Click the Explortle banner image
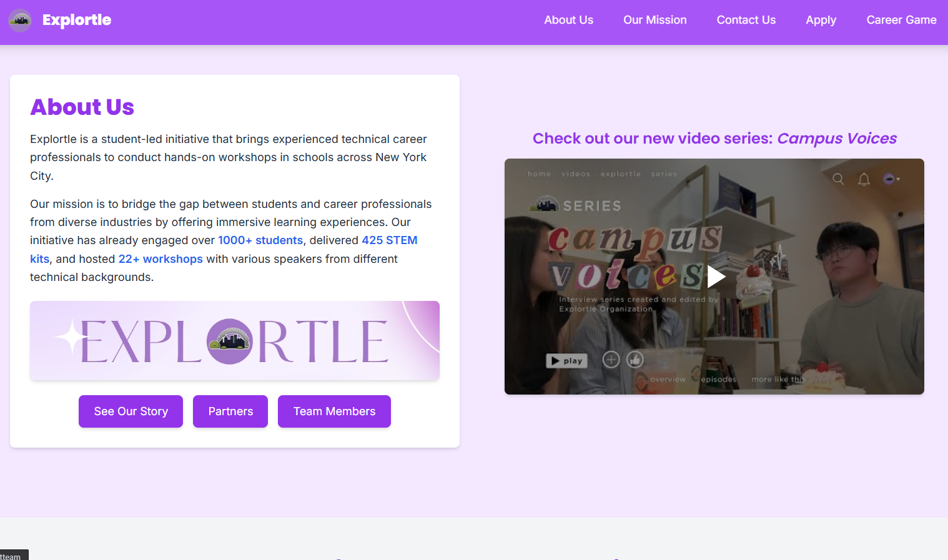This screenshot has height=560, width=948. pos(235,341)
